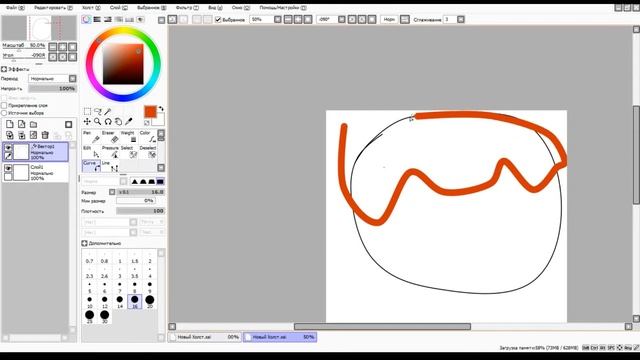This screenshot has height=360, width=640.
Task: Hide the Слой1 layer eye icon
Action: point(8,168)
